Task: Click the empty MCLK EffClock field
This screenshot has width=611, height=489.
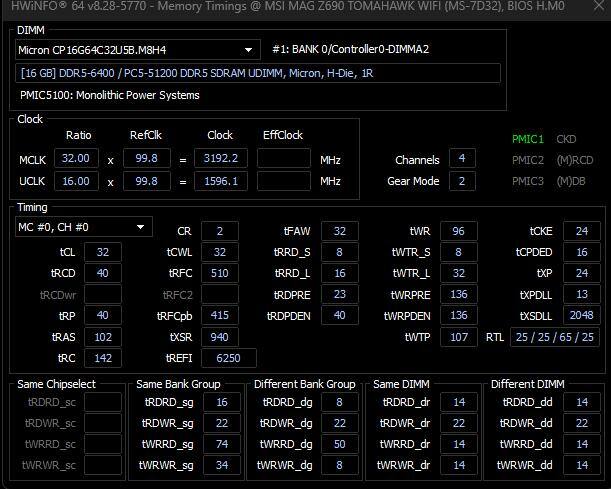Action: (x=283, y=158)
